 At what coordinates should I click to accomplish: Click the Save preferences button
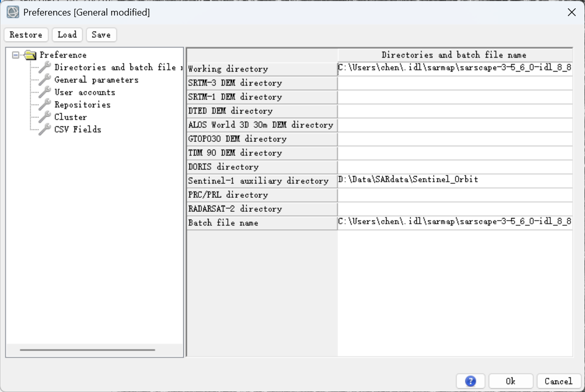pos(101,35)
